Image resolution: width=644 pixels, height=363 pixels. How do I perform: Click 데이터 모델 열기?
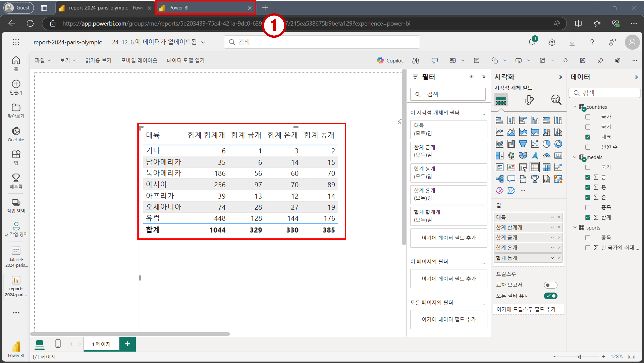185,60
